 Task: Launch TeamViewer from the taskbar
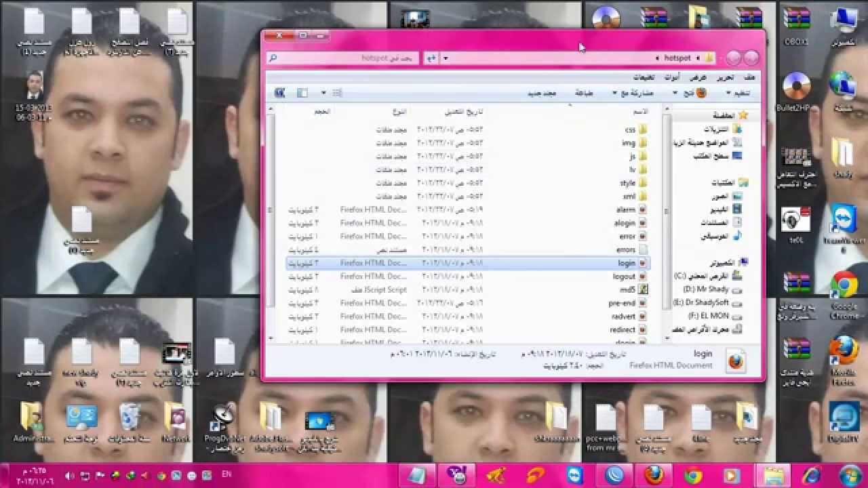576,474
